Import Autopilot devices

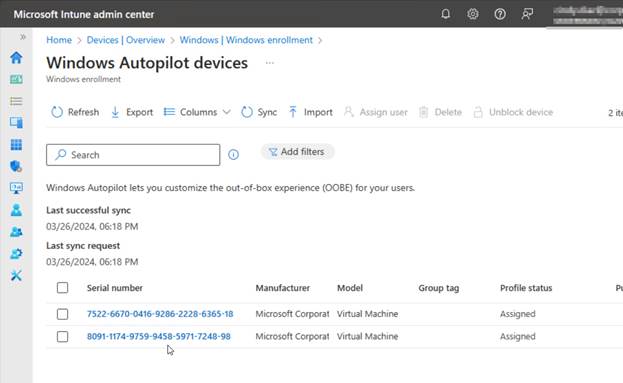point(311,112)
